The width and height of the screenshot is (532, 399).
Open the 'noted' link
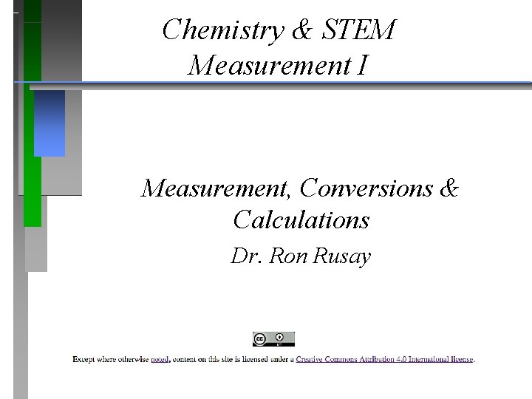[x=160, y=359]
